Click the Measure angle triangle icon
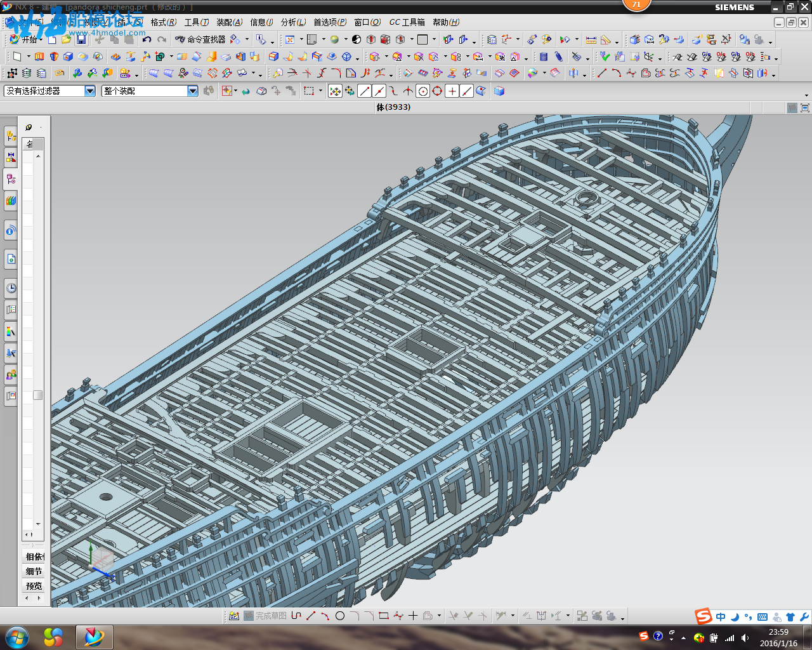 pyautogui.click(x=606, y=39)
